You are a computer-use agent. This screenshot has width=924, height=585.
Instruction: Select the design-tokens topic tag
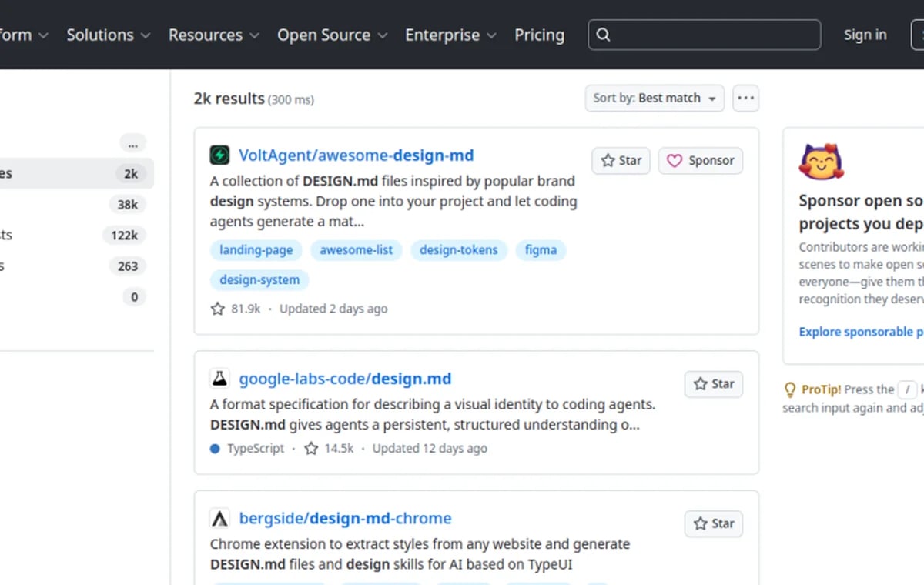coord(459,250)
